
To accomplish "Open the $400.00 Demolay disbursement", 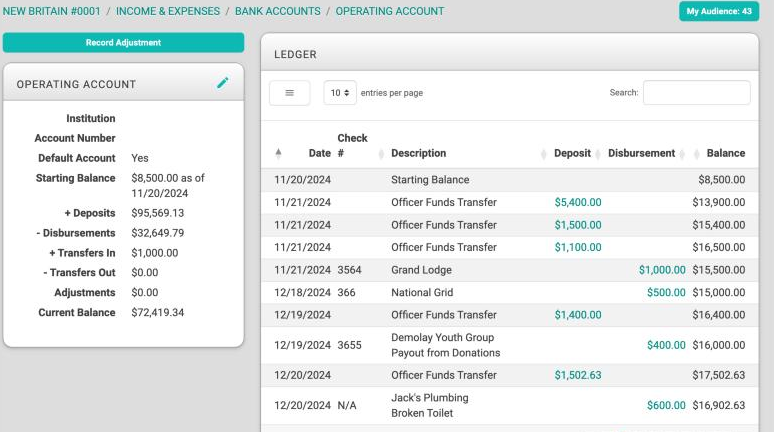I will pyautogui.click(x=666, y=345).
